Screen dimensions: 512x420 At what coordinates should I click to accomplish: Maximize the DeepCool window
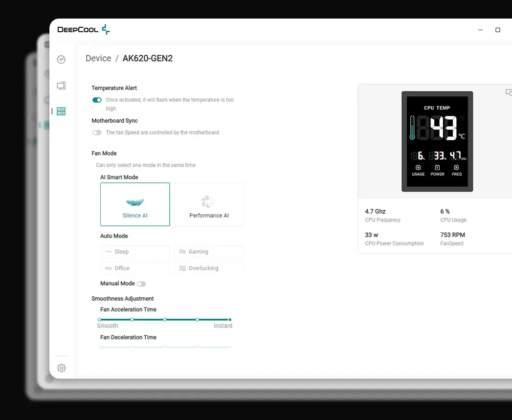point(498,30)
